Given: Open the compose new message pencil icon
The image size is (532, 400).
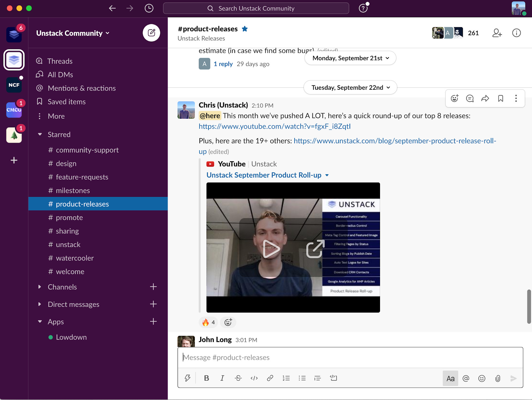Looking at the screenshot, I should [x=152, y=33].
